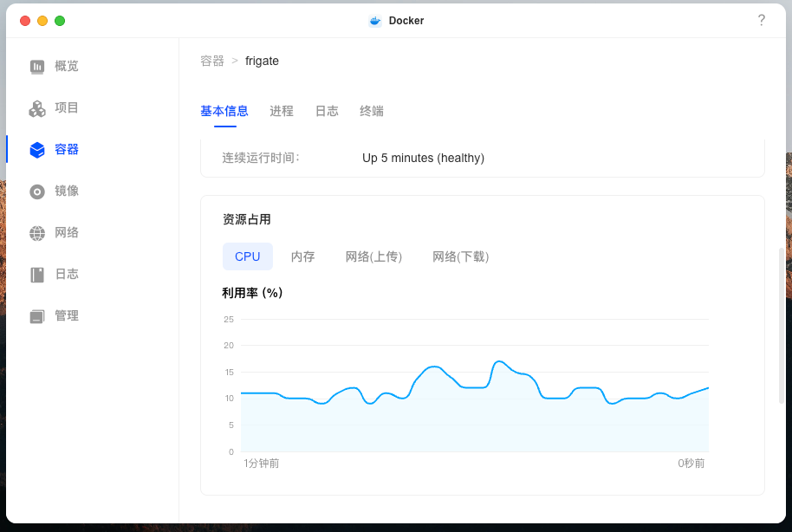The width and height of the screenshot is (792, 532).
Task: Show the 内存 usage chart
Action: pyautogui.click(x=303, y=256)
